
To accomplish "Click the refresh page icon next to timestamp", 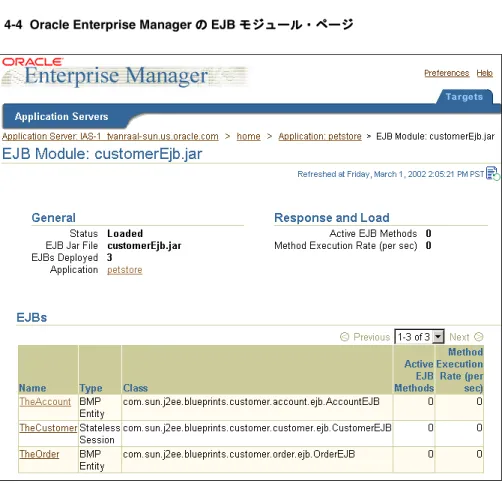I will tap(492, 174).
